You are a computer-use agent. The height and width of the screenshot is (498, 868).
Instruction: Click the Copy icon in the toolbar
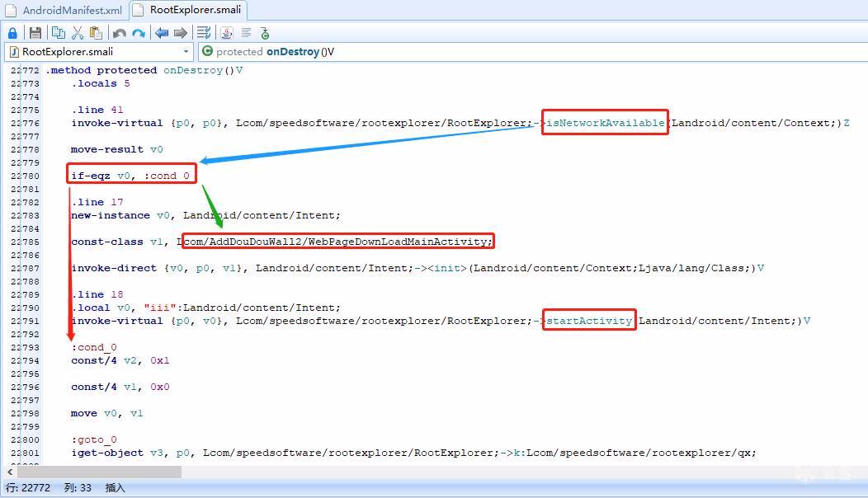[x=58, y=33]
